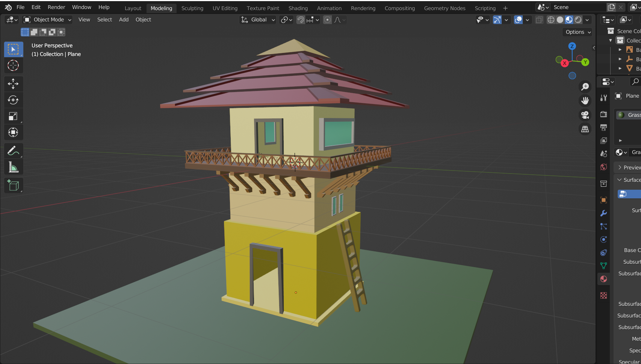641x364 pixels.
Task: Open the editor type dropdown
Action: tap(12, 20)
